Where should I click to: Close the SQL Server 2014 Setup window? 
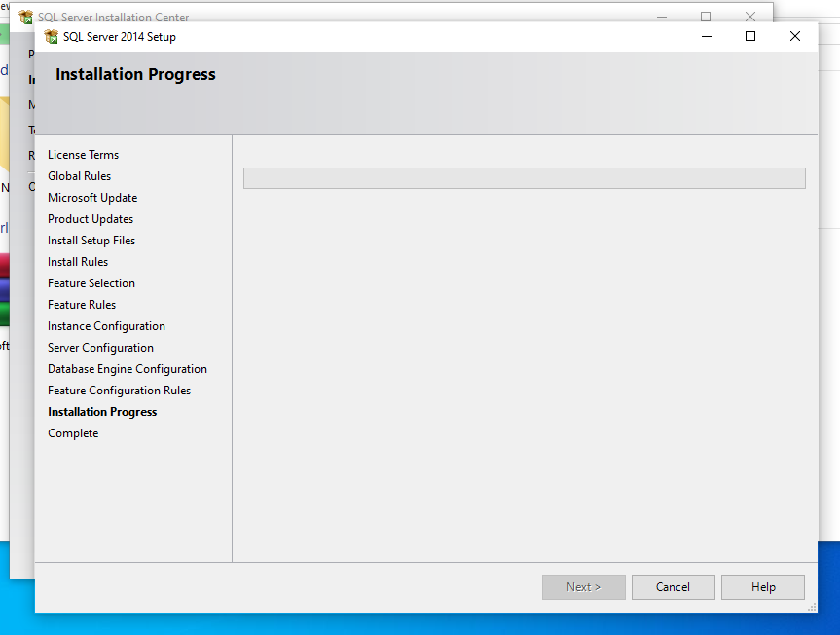795,37
